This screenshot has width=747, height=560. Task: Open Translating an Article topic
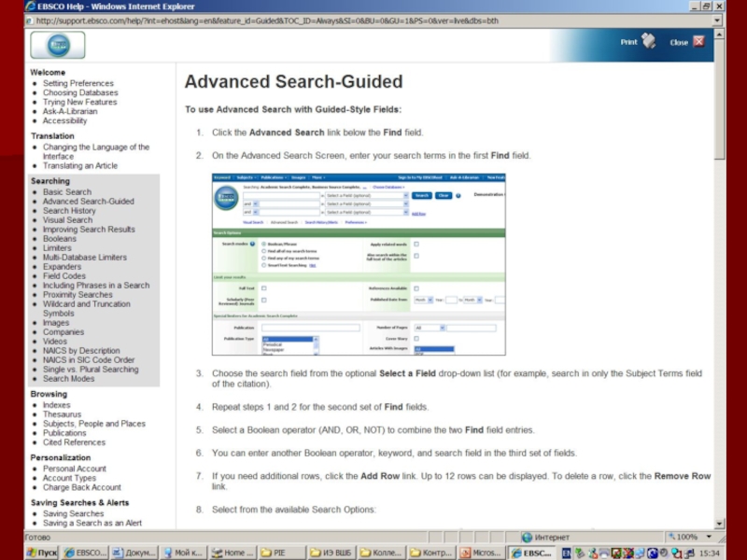click(x=80, y=166)
